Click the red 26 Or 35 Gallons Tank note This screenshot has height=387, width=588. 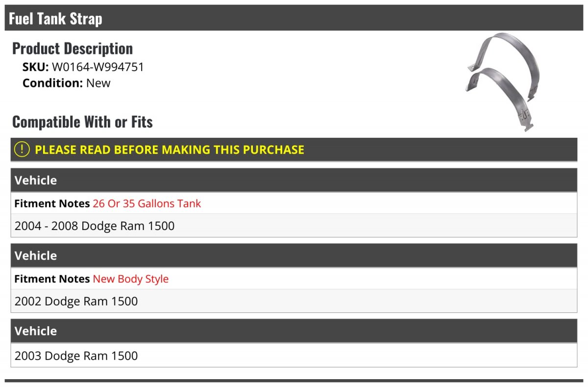[x=147, y=203]
